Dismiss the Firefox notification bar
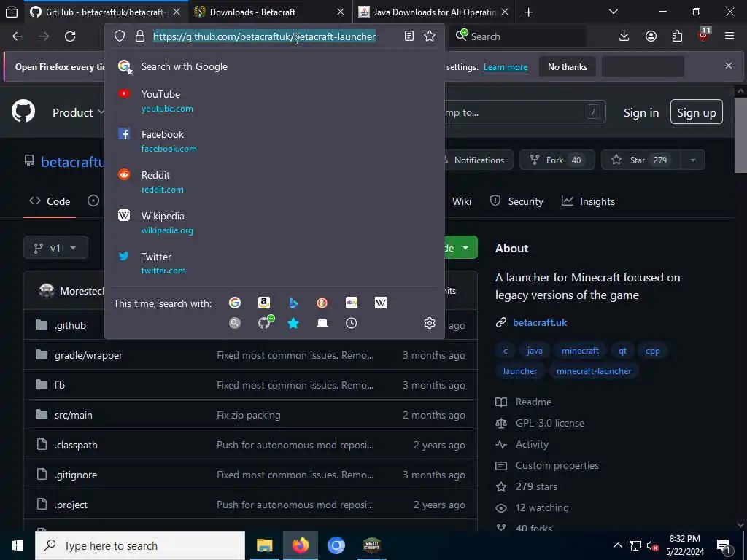 point(729,66)
